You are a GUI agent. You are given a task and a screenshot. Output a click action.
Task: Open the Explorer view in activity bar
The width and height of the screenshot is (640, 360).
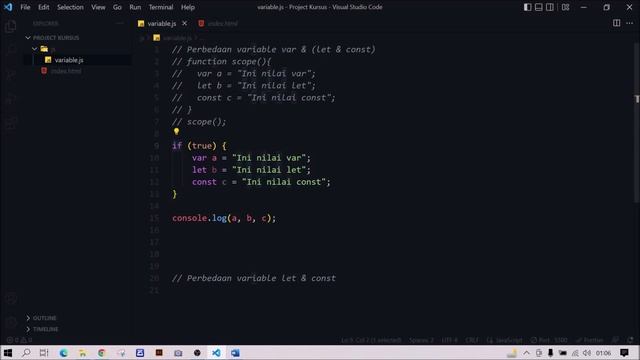click(10, 26)
